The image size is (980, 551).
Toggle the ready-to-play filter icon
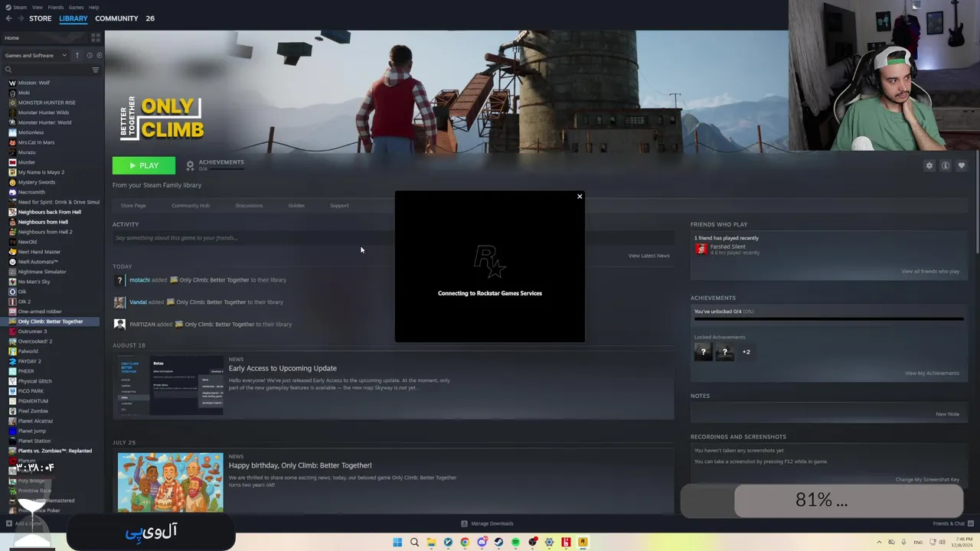pyautogui.click(x=99, y=55)
